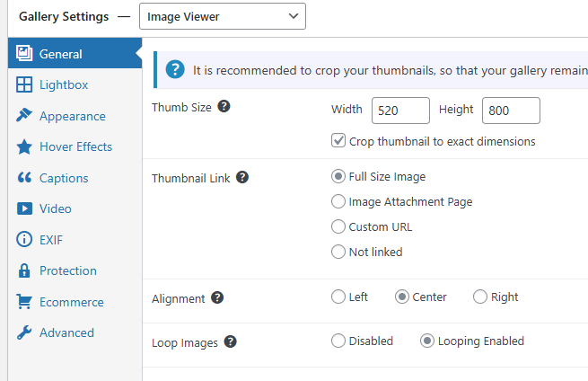Click the Video play icon

coord(24,208)
